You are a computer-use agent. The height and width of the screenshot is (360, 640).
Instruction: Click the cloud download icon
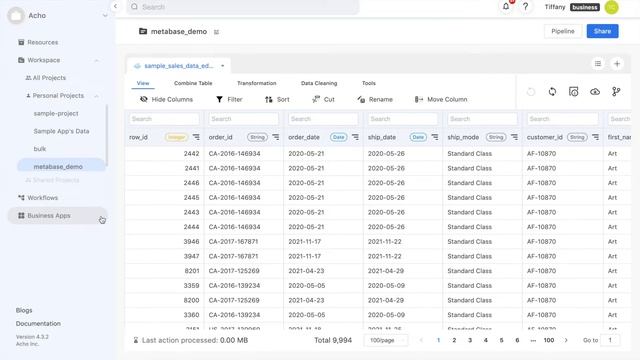pos(595,92)
